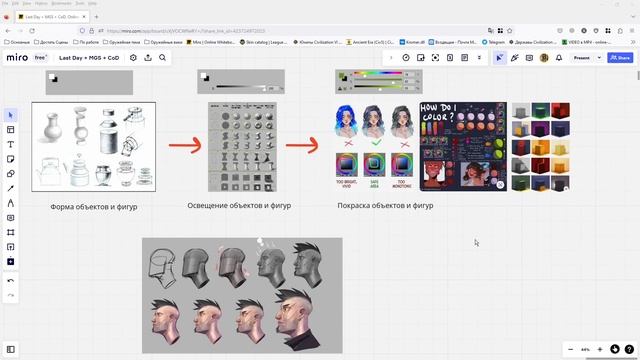The image size is (640, 360).
Task: Select the connection line arrow tool
Action: coord(11,188)
